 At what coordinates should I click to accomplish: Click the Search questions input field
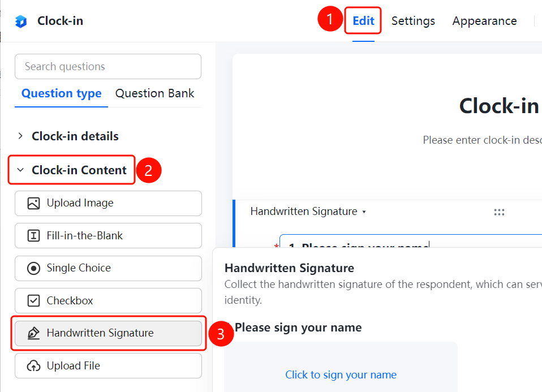pyautogui.click(x=108, y=66)
